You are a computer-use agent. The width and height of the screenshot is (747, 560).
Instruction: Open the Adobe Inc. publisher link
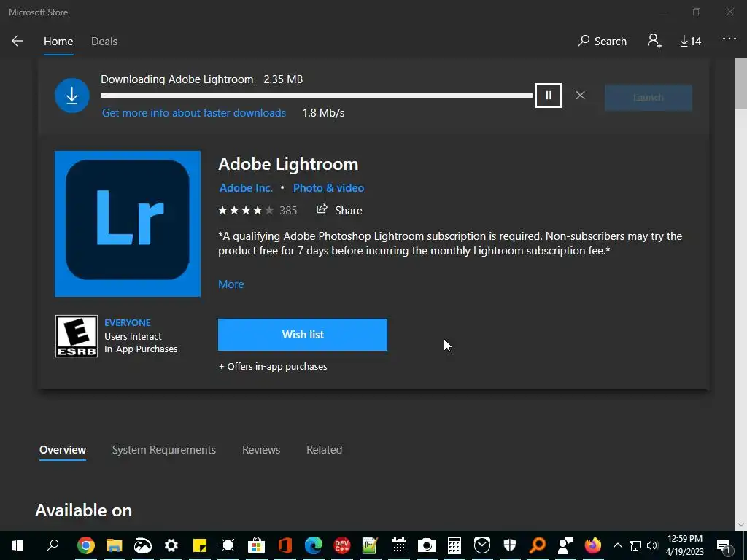pyautogui.click(x=246, y=187)
